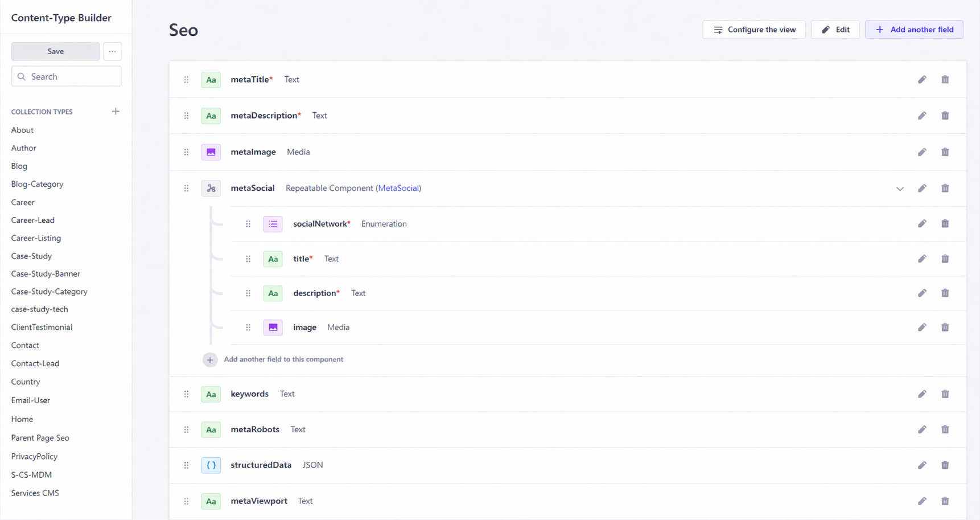Viewport: 980px width, 520px height.
Task: Click inside the Search input field
Action: coord(66,76)
